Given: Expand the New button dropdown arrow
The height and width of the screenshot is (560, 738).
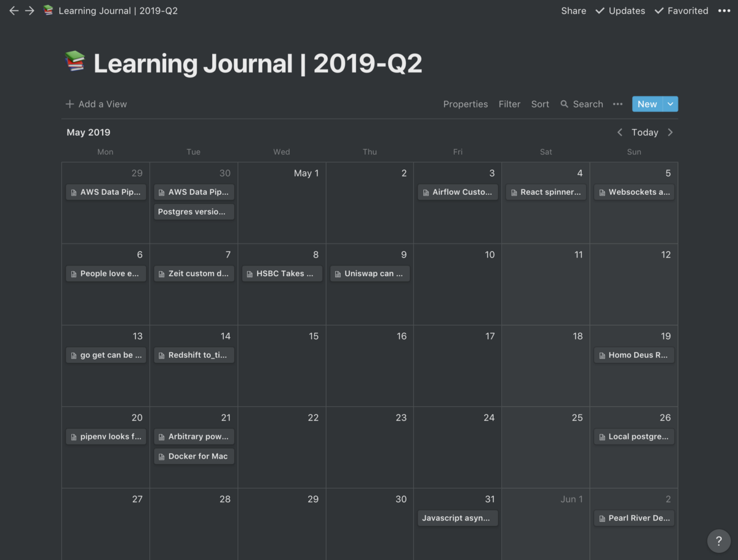Looking at the screenshot, I should click(x=670, y=105).
